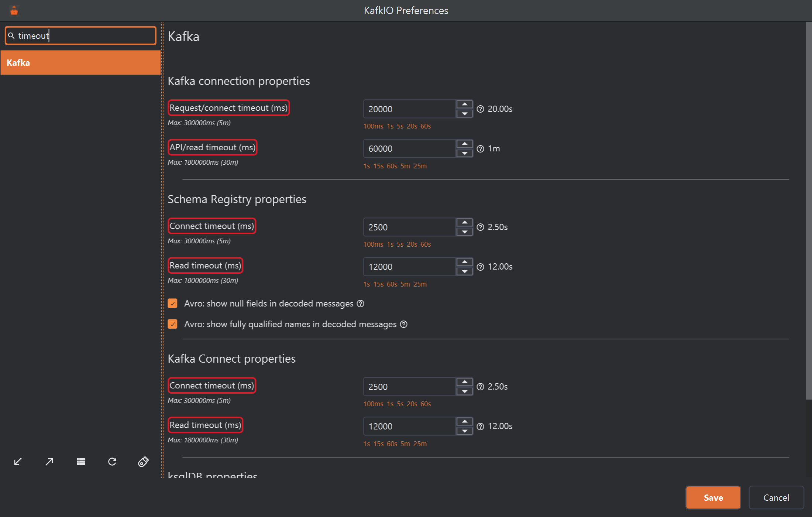Choose 25m preset under API/read timeout
The image size is (812, 517).
420,166
